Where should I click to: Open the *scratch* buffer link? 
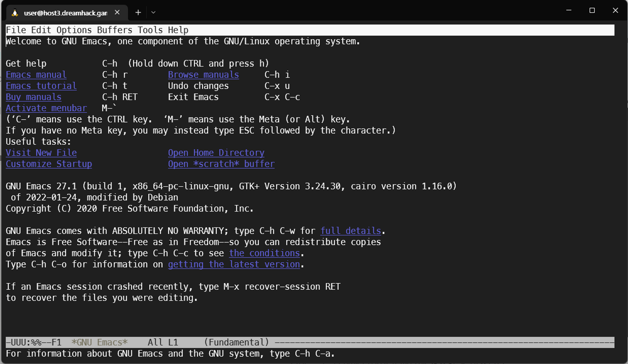[x=221, y=164]
